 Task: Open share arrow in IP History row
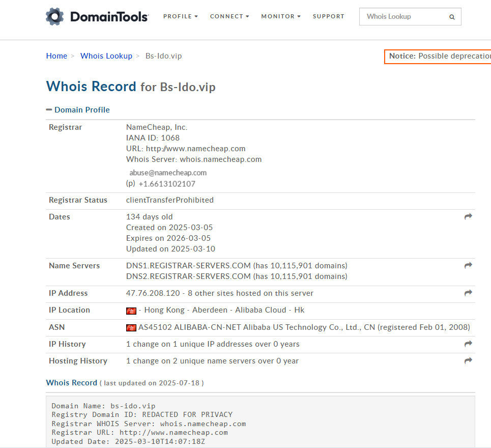click(x=468, y=344)
